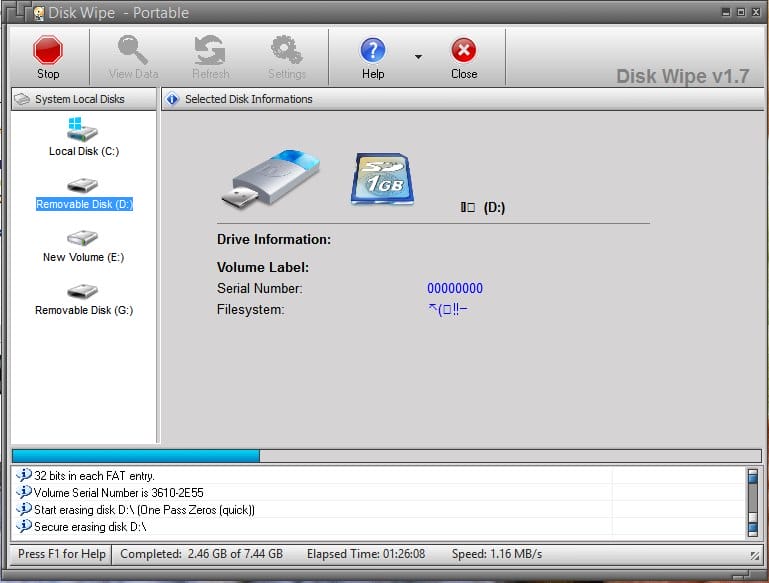Click the USB flash drive image
Viewport: 769px width, 583px height.
270,178
